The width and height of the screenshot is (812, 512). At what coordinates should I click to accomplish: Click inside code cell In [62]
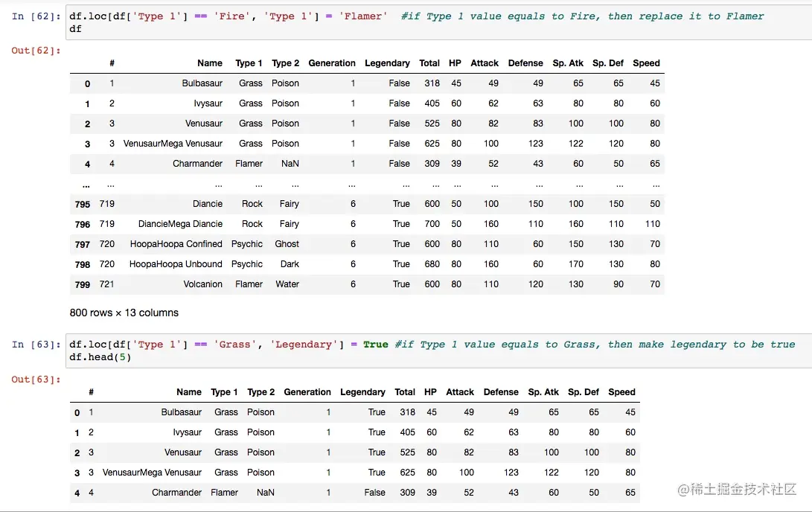(x=438, y=22)
